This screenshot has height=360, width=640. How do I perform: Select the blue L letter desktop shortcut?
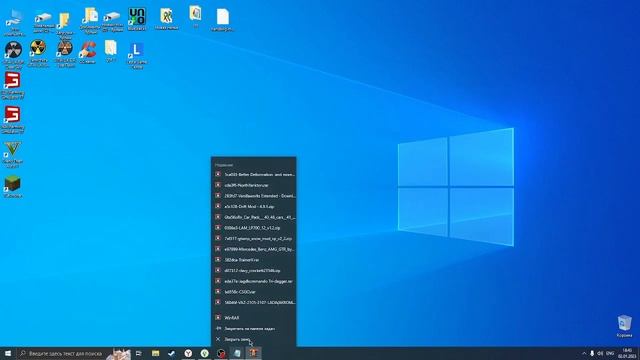click(137, 55)
